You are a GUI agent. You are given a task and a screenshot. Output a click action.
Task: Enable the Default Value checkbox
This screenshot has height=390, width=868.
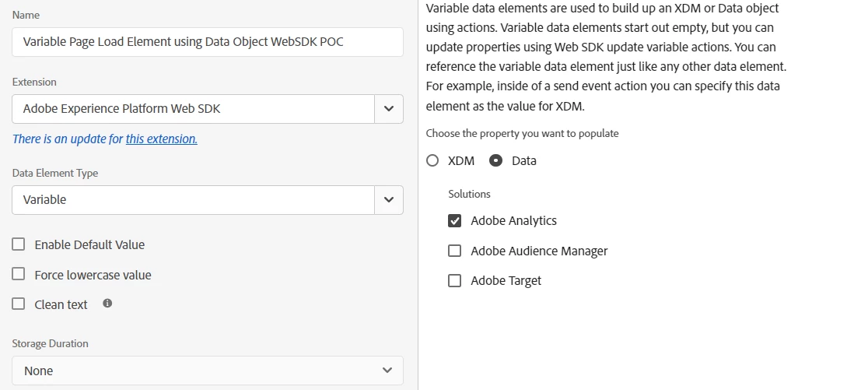coord(19,244)
